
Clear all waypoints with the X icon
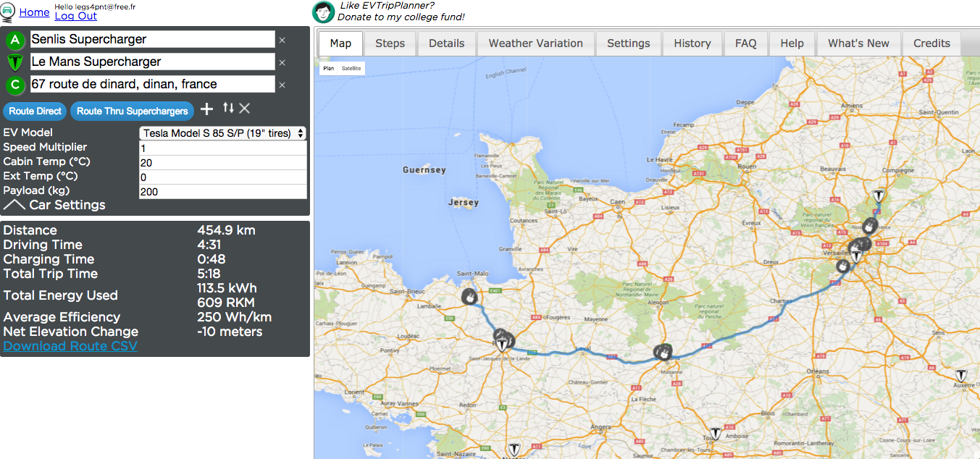(245, 109)
